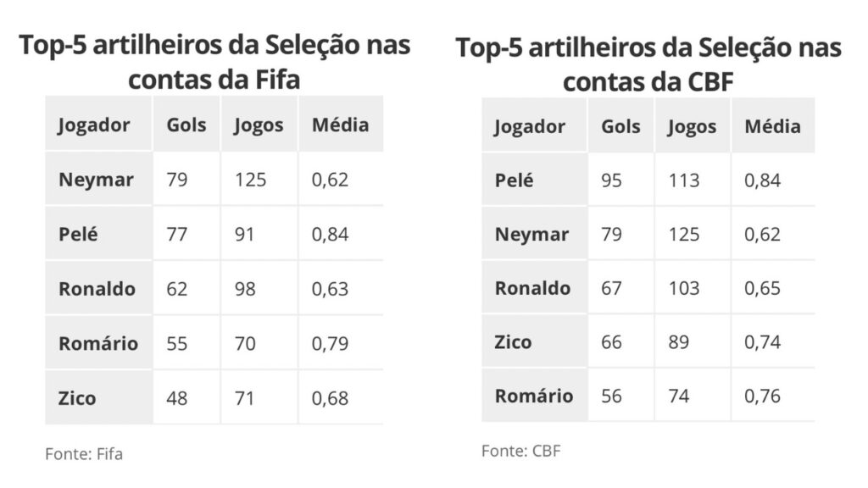The image size is (868, 488).
Task: Select the Jogador header in CBF table
Action: (x=529, y=127)
